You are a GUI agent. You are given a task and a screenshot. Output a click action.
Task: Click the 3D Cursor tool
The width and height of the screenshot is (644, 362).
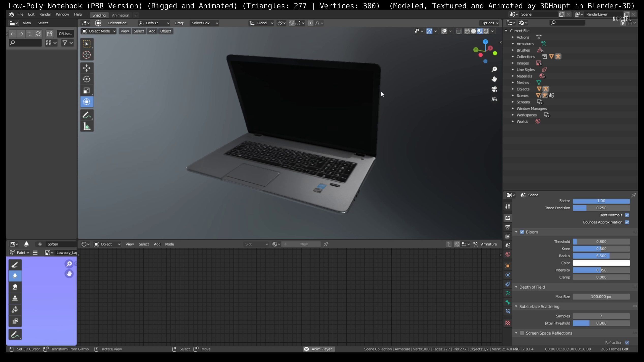pos(86,55)
